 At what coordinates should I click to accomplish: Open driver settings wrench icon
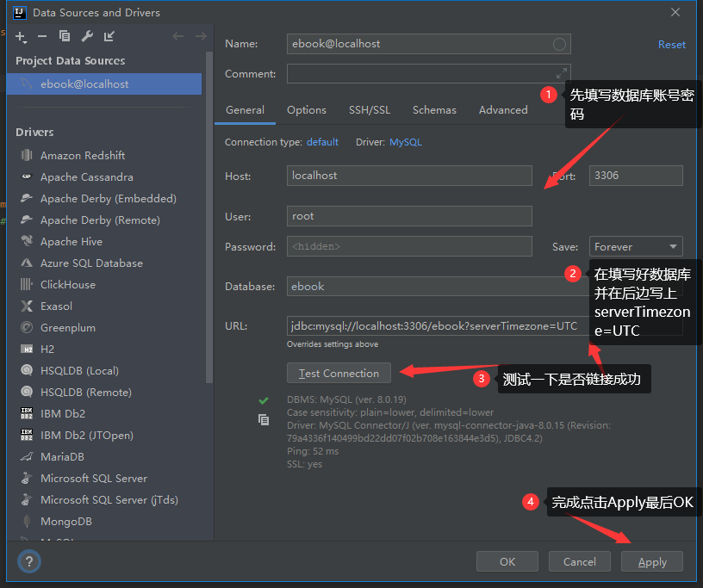pos(87,36)
